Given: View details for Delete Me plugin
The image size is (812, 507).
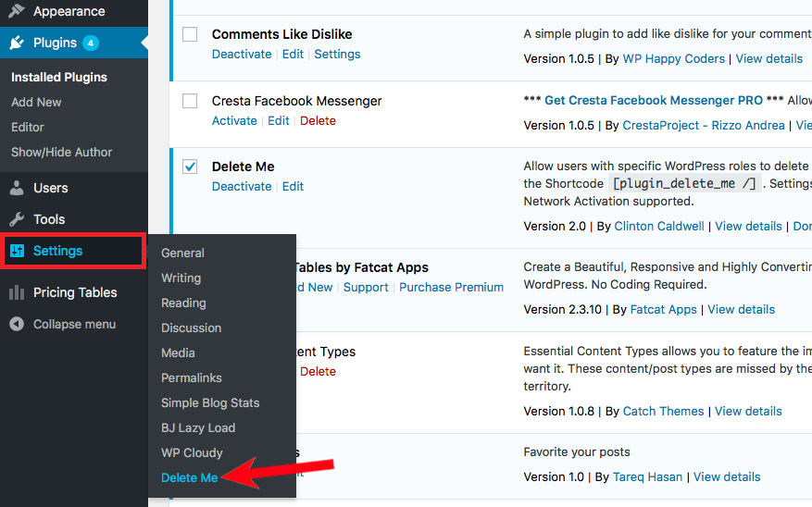Looking at the screenshot, I should tap(748, 226).
